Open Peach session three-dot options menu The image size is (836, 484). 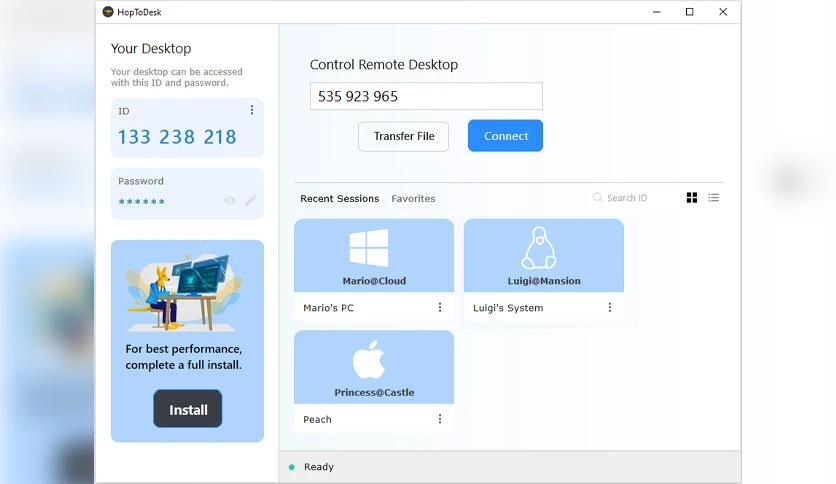point(440,418)
